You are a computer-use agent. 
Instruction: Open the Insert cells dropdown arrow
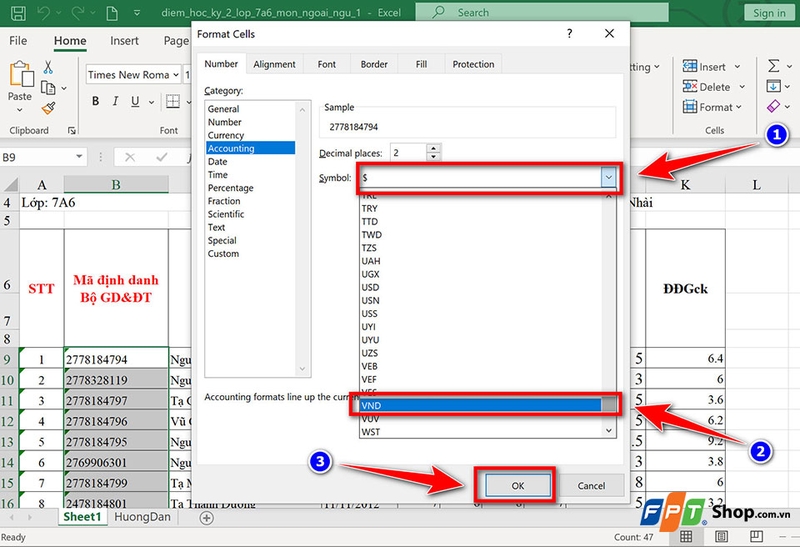pos(737,66)
